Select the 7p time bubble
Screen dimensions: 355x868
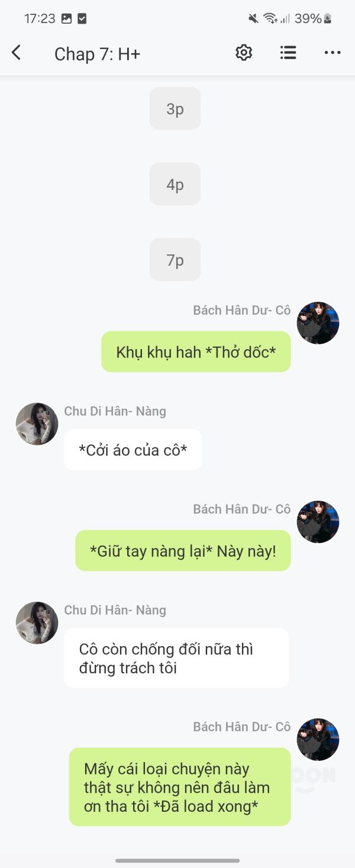[175, 260]
